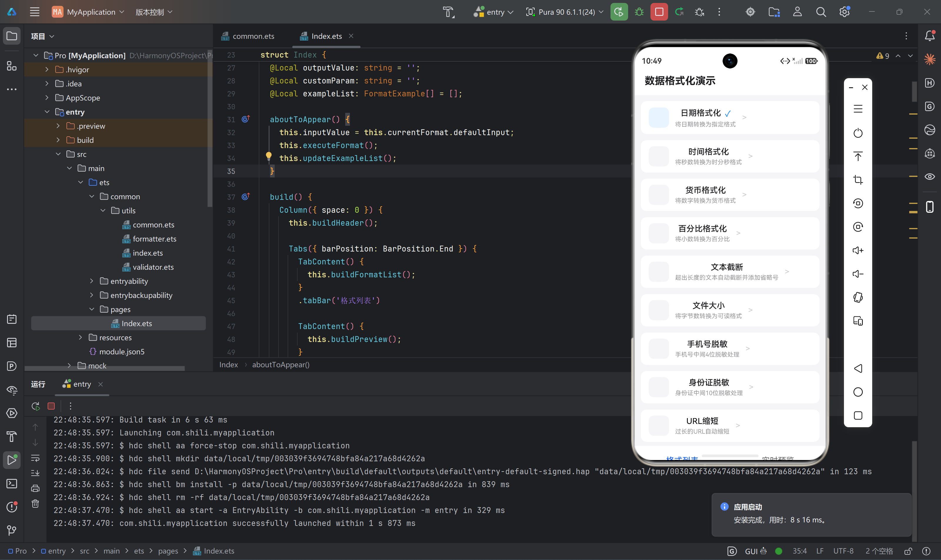Increase emulator volume
The height and width of the screenshot is (560, 941).
pyautogui.click(x=858, y=250)
